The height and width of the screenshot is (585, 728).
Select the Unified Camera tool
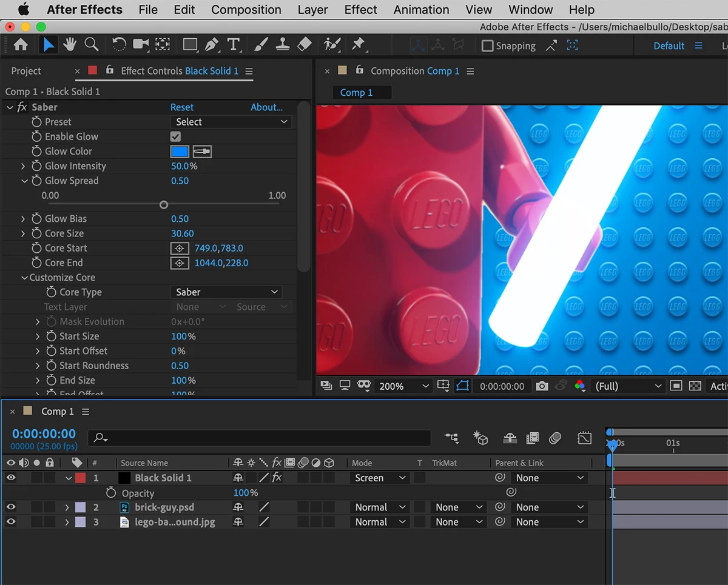[x=141, y=44]
